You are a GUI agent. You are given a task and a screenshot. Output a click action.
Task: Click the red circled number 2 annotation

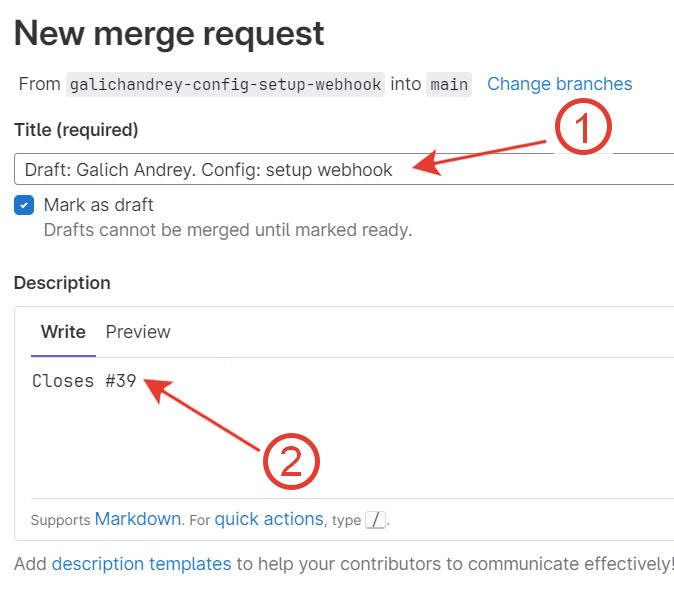pyautogui.click(x=291, y=461)
